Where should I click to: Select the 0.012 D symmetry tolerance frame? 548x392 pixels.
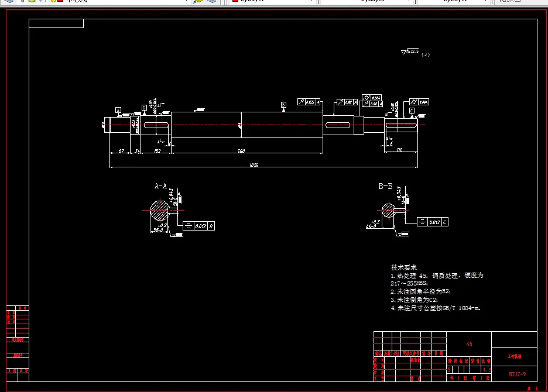pyautogui.click(x=198, y=226)
